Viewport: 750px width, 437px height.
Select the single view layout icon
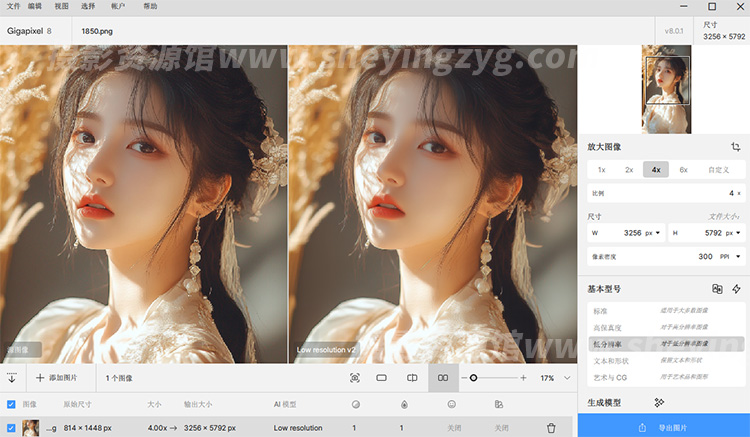tap(381, 378)
